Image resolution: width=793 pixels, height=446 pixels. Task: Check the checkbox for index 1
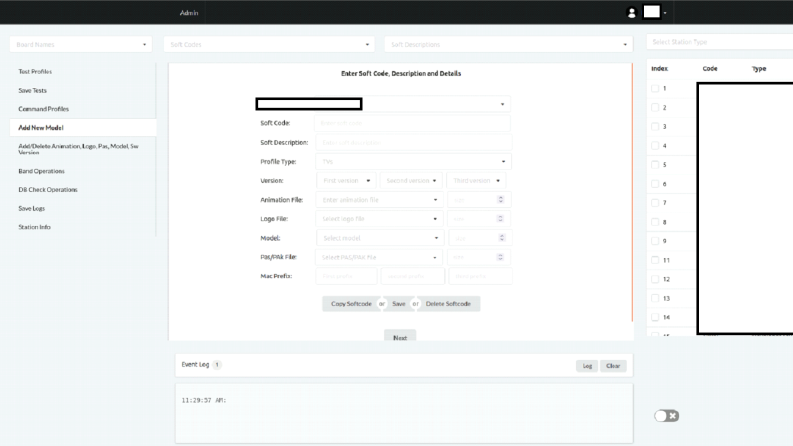coord(655,88)
